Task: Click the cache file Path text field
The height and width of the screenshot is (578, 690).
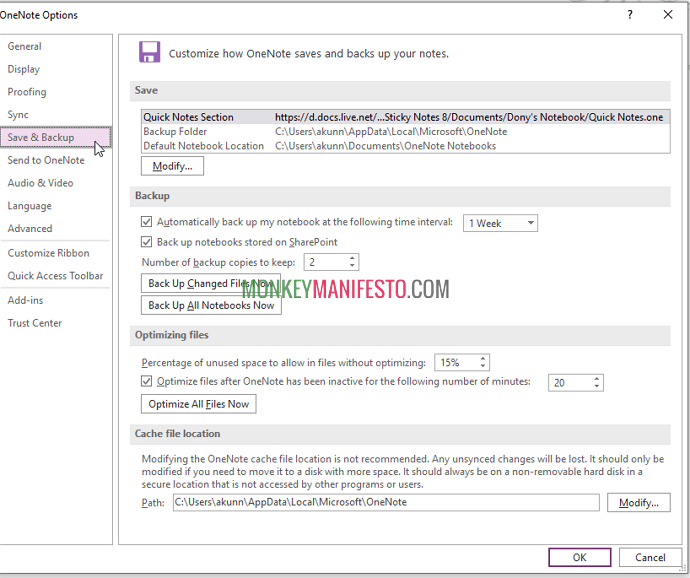Action: click(386, 502)
